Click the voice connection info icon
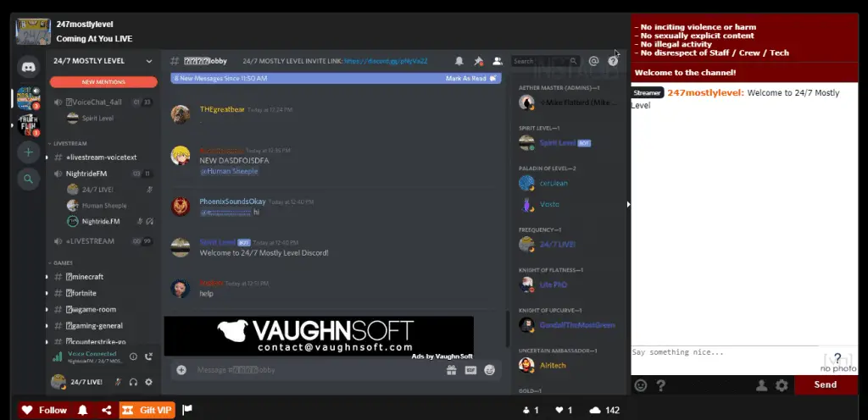868x420 pixels. click(x=133, y=356)
